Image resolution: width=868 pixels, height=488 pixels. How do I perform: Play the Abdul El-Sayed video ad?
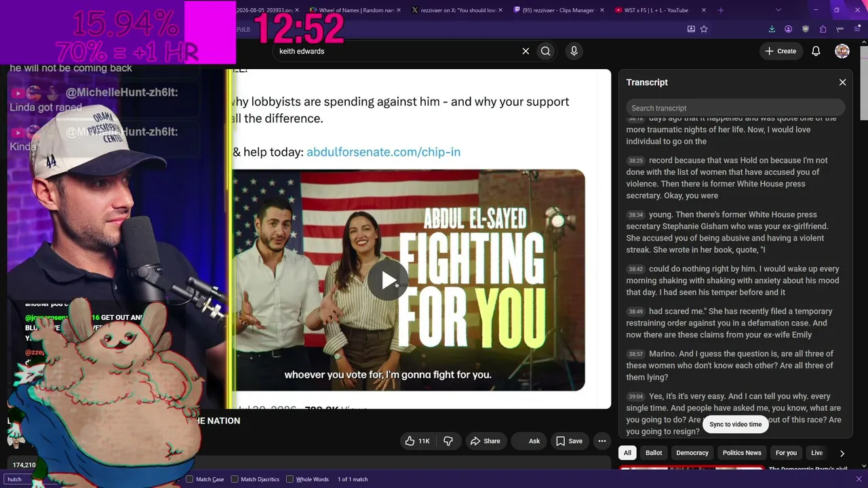tap(389, 280)
